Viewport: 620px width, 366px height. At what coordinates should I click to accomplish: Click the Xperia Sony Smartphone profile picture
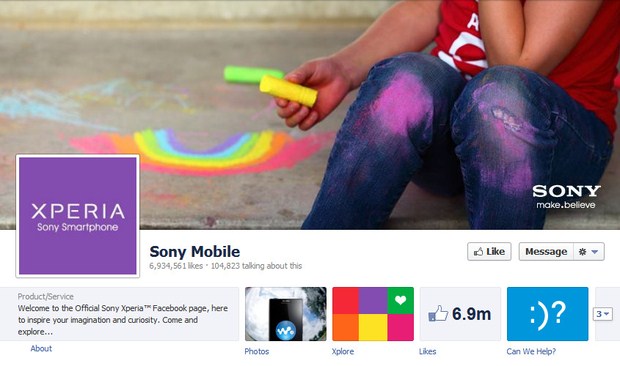tap(78, 215)
